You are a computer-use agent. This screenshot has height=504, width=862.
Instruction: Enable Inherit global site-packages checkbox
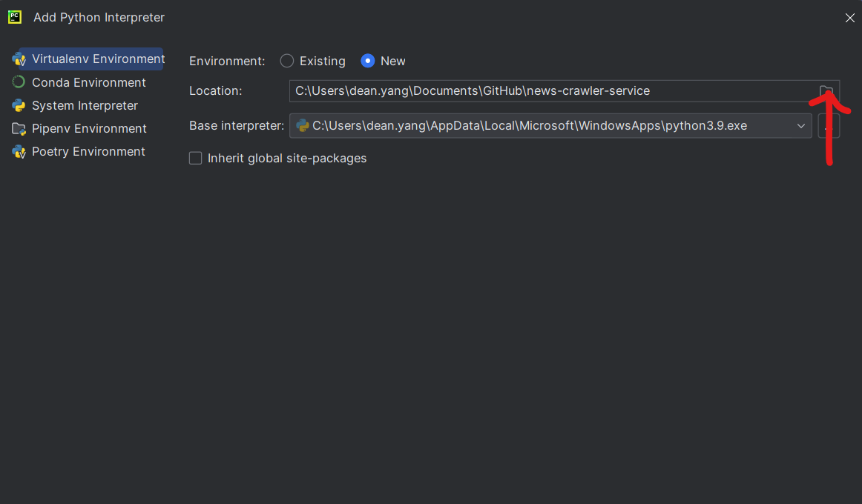[x=196, y=158]
